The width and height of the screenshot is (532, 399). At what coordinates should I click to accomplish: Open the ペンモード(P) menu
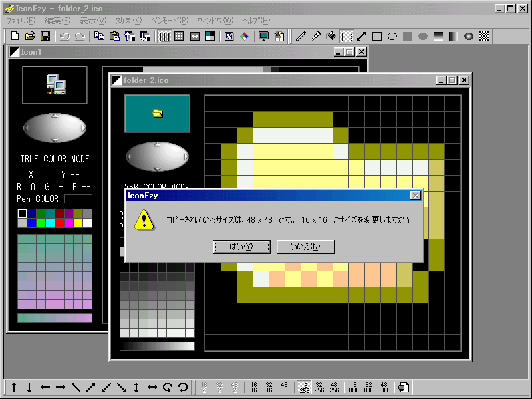pos(170,21)
